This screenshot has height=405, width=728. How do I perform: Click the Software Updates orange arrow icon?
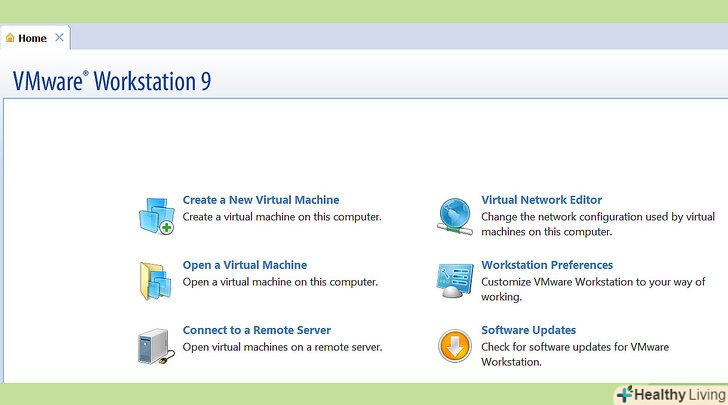[x=455, y=346]
